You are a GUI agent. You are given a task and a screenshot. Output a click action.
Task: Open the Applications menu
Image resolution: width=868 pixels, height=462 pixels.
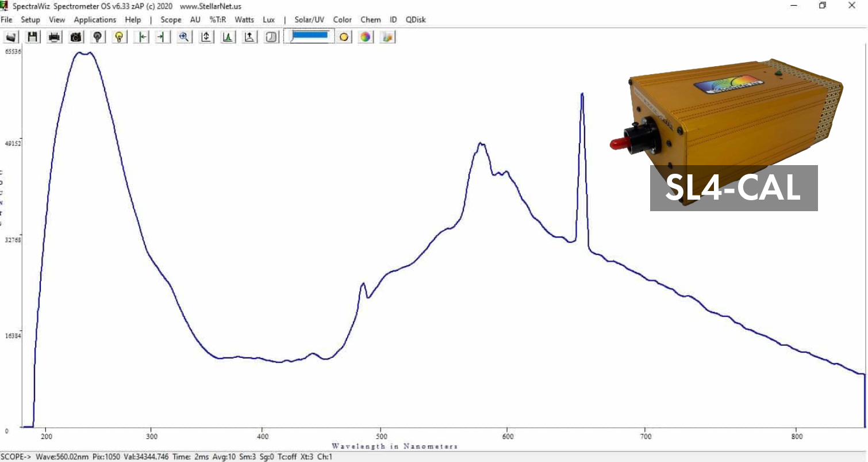(95, 20)
